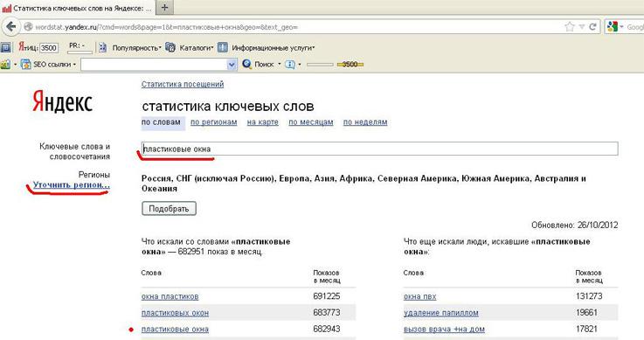Viewport: 644px width, 340px height.
Task: Open the вызов врача +на дом link
Action: [x=444, y=330]
